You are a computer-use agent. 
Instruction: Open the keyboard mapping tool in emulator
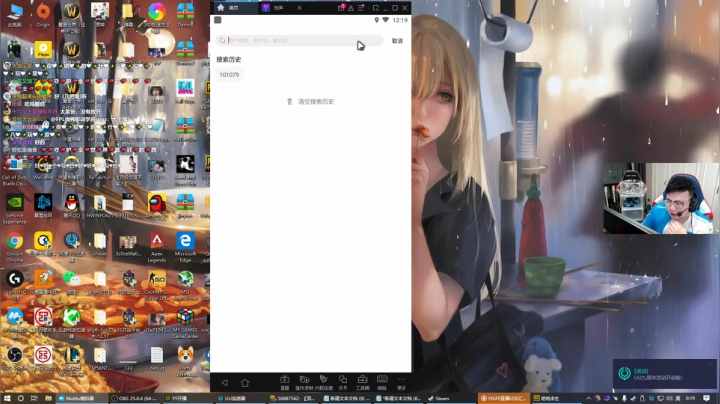click(x=382, y=382)
